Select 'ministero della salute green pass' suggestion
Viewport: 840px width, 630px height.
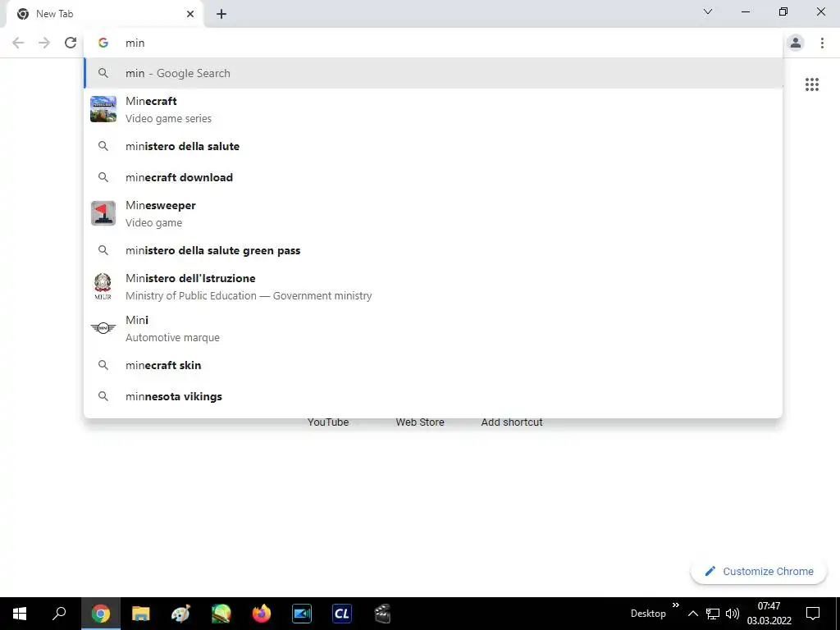coord(433,250)
